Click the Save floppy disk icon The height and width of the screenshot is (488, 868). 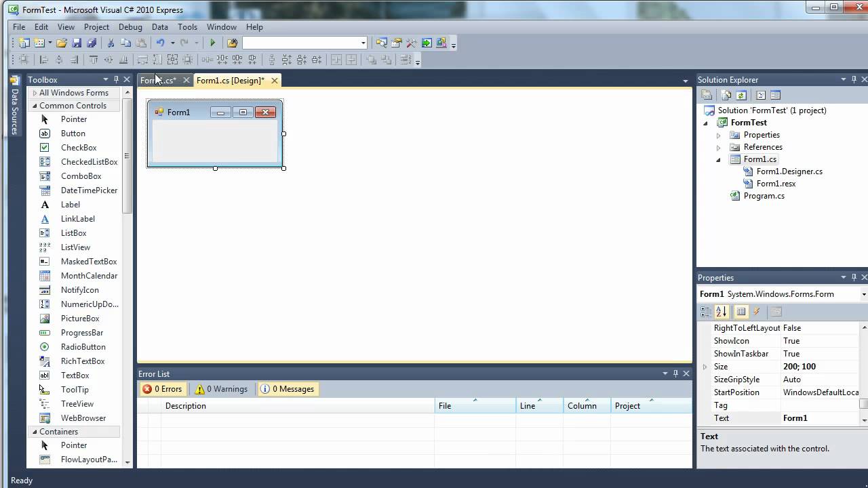pyautogui.click(x=77, y=43)
